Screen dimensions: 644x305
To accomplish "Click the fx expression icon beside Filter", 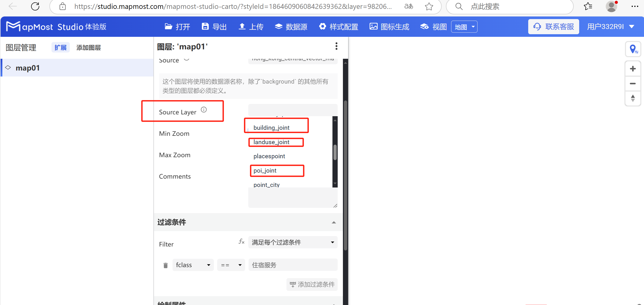I will coord(241,242).
